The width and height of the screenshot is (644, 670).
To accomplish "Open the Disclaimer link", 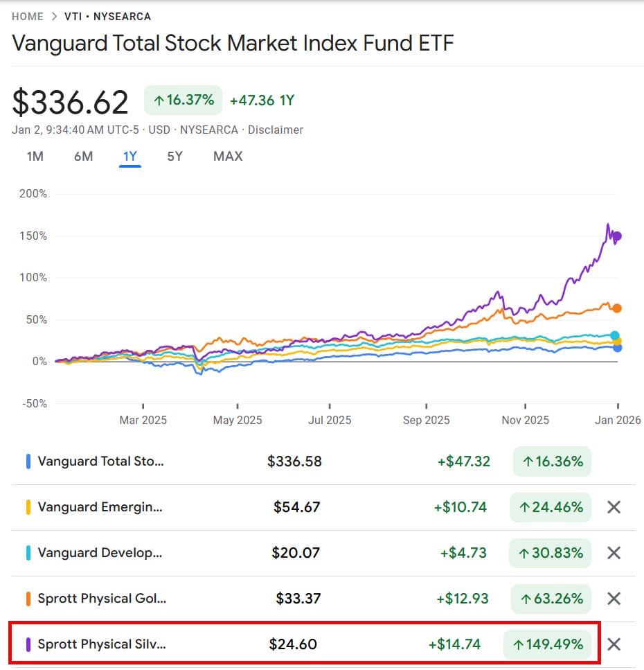I will pos(276,130).
